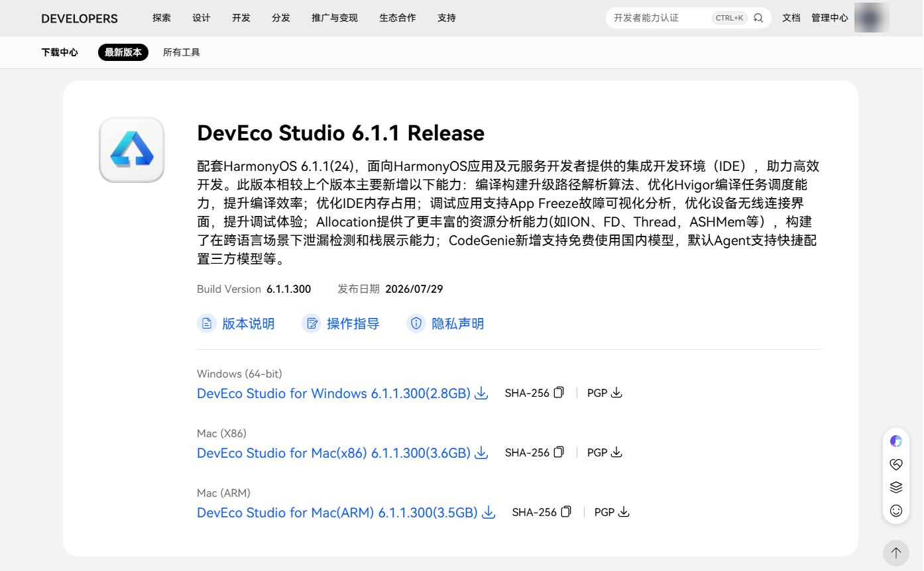Click the release date 2026/07/29
The width and height of the screenshot is (924, 571).
[x=414, y=289]
